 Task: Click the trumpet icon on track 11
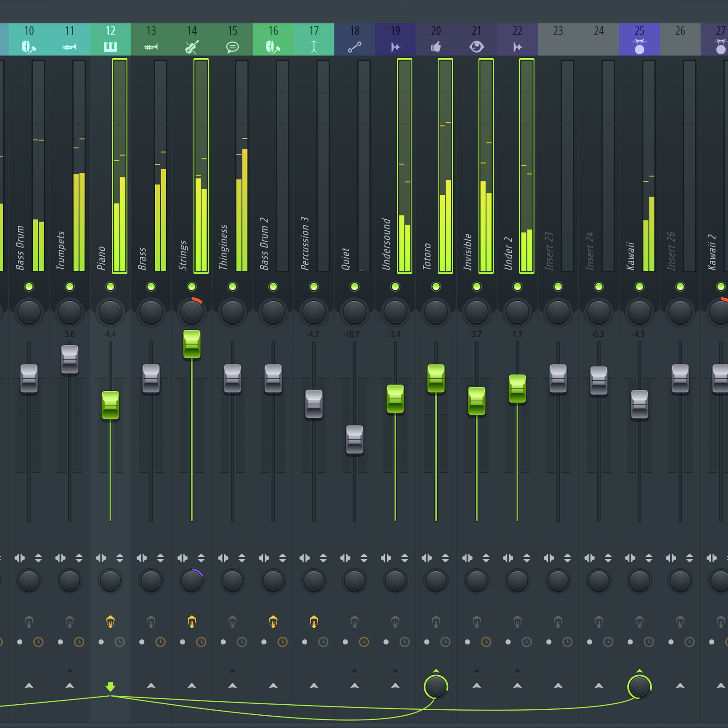pyautogui.click(x=69, y=47)
